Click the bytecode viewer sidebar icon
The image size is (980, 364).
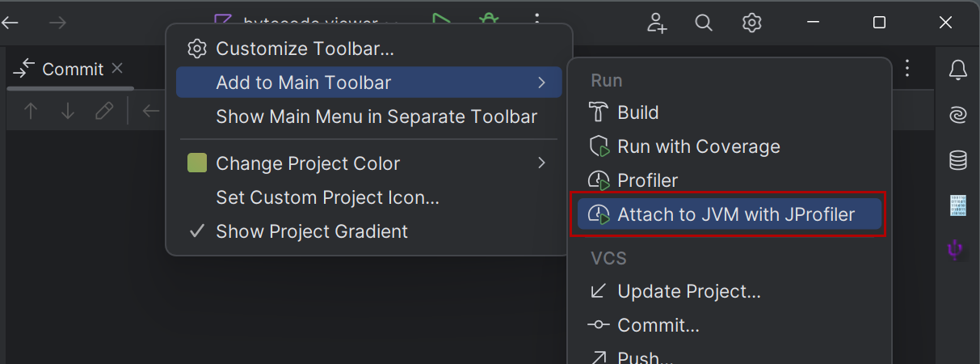(x=957, y=205)
